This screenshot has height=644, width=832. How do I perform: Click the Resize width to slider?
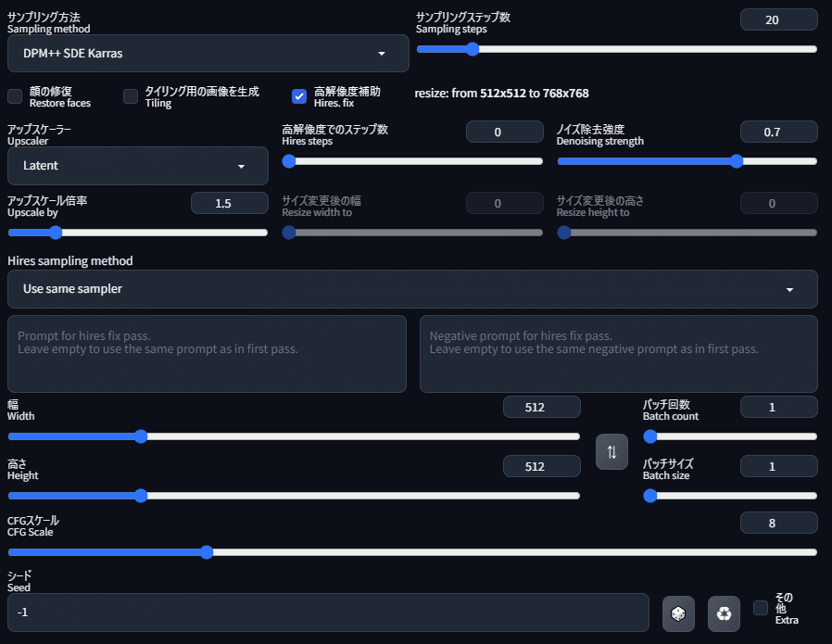point(412,233)
